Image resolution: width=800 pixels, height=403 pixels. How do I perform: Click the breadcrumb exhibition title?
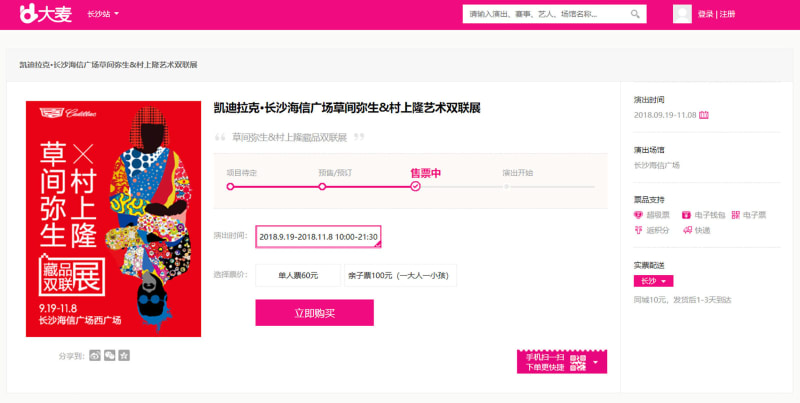[x=108, y=65]
